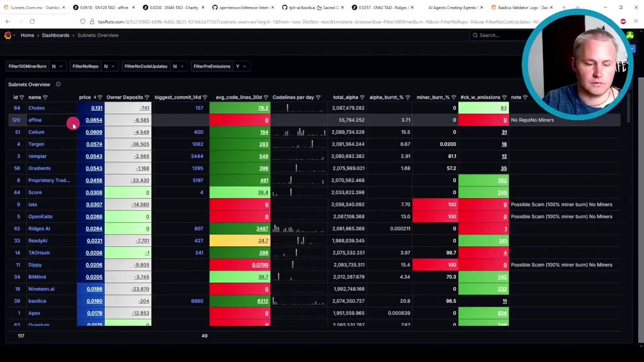The width and height of the screenshot is (644, 362).
Task: Filter the #ck_w_emissions column
Action: coord(504,98)
